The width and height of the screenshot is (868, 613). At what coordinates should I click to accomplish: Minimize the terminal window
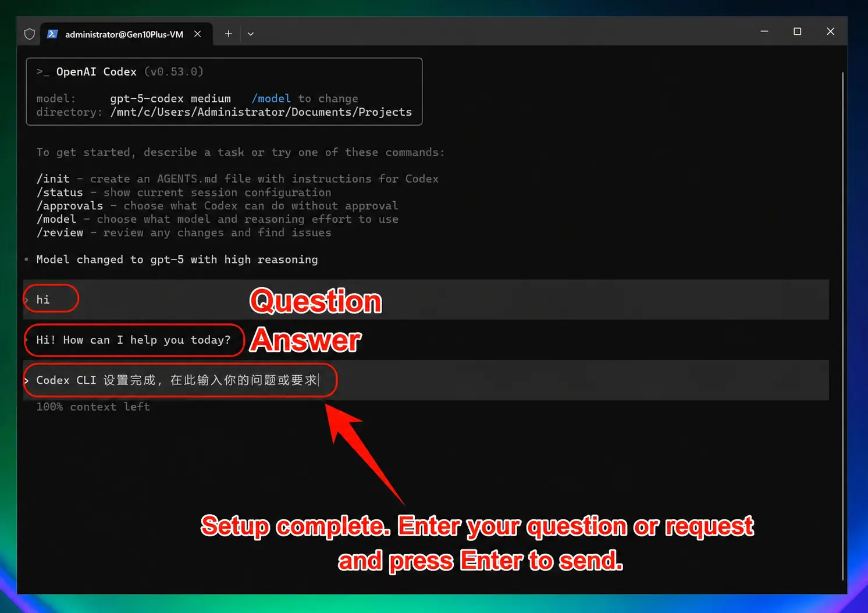point(764,31)
